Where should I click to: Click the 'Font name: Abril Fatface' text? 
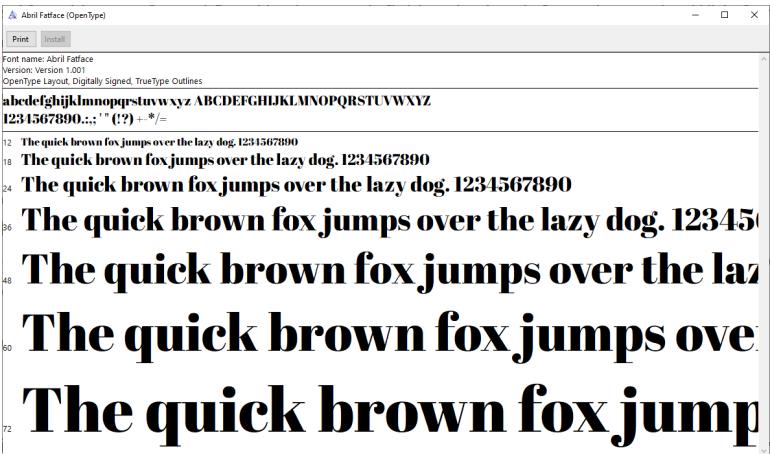[x=48, y=59]
